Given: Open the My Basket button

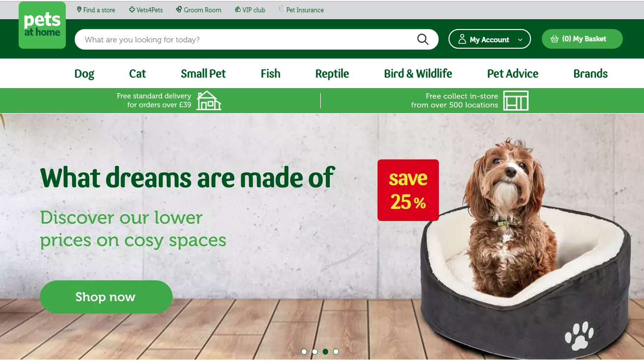Looking at the screenshot, I should pyautogui.click(x=582, y=39).
